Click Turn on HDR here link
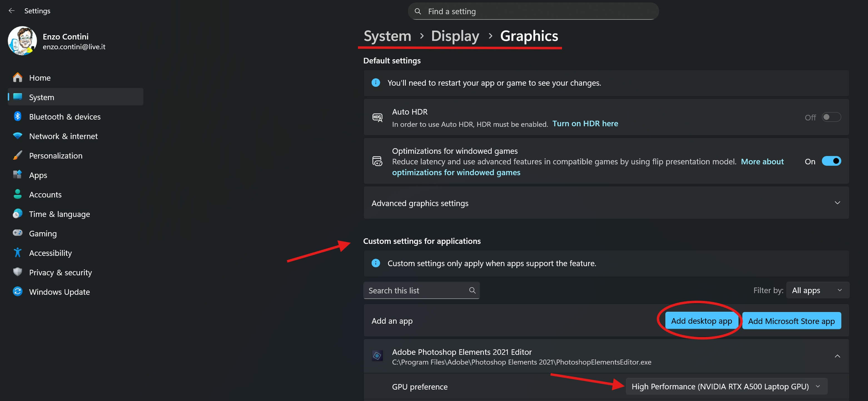This screenshot has height=401, width=868. click(x=585, y=124)
